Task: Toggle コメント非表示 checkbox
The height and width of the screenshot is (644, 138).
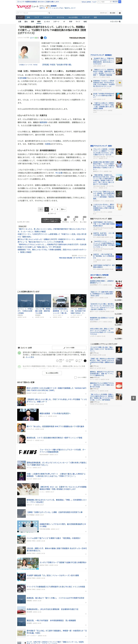Action: (75, 377)
